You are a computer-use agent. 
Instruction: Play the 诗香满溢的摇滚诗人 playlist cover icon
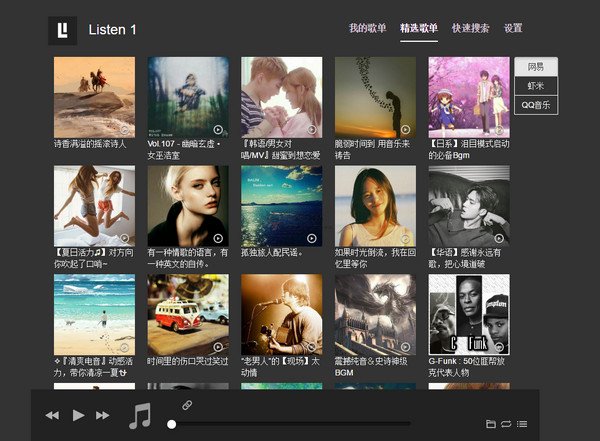124,130
